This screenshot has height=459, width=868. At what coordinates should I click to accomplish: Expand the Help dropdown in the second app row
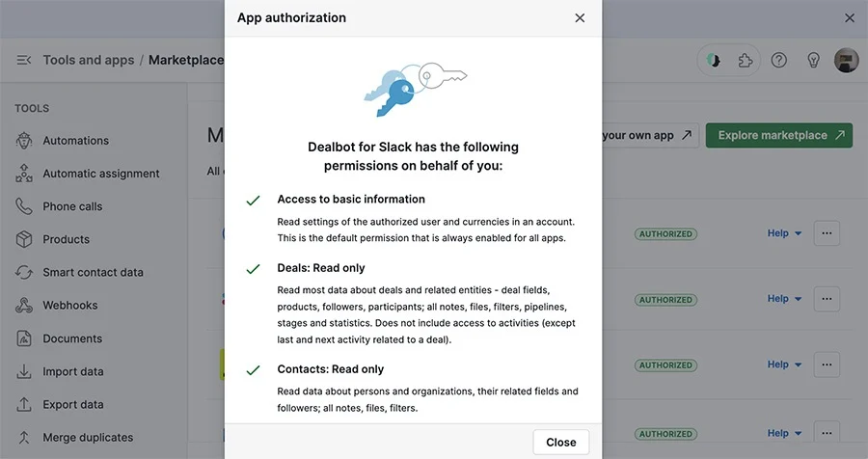[784, 298]
